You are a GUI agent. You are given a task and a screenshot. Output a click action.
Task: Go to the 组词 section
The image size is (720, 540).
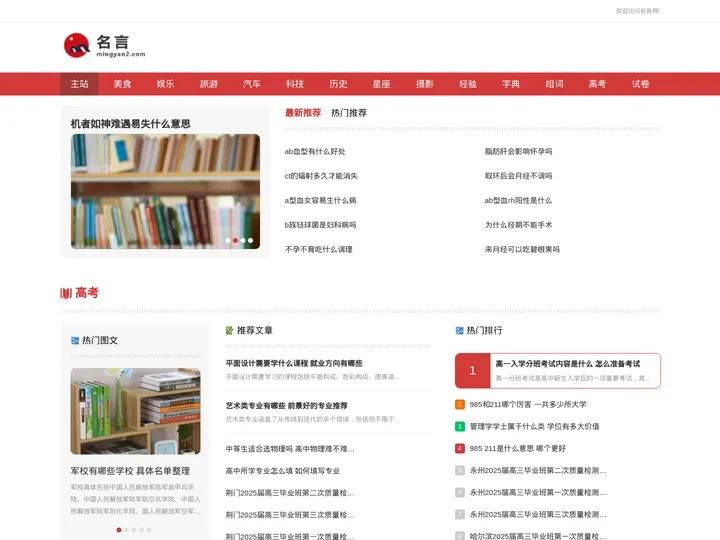554,84
